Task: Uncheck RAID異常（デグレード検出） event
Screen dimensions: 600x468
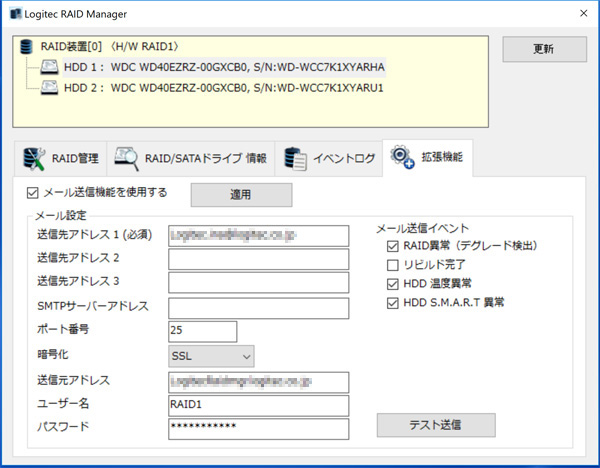Action: tap(392, 246)
